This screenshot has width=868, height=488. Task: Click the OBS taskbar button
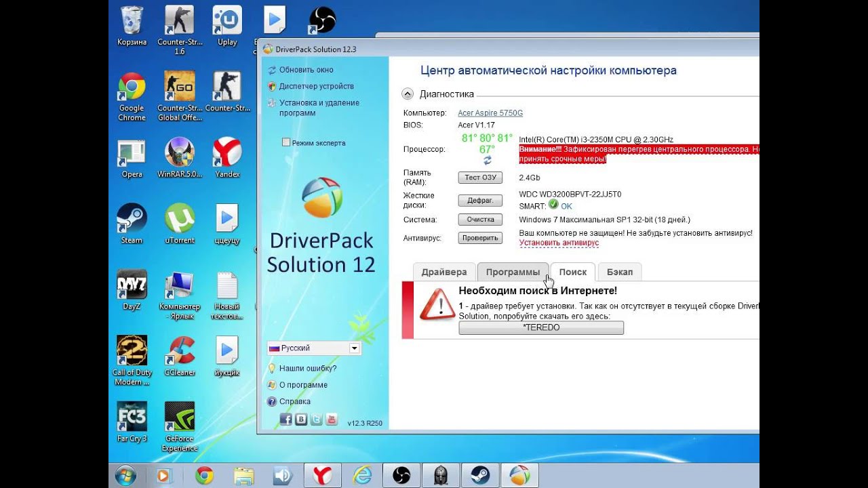tap(401, 476)
